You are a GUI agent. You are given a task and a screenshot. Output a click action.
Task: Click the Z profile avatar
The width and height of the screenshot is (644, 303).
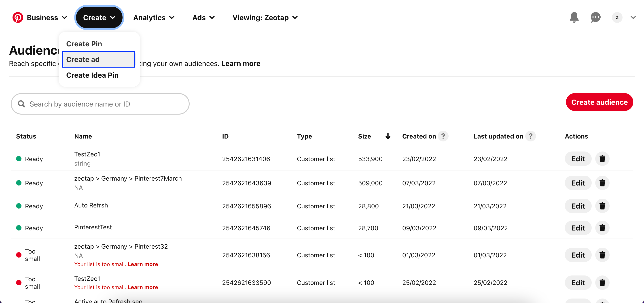click(617, 17)
